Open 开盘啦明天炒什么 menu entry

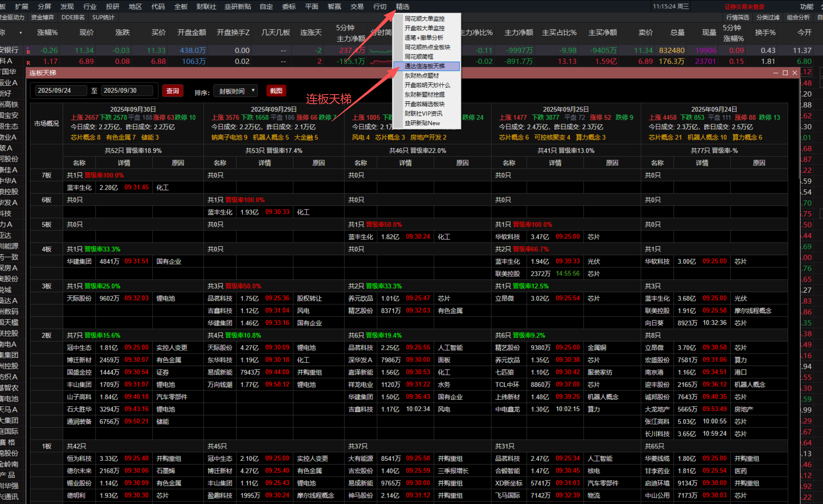427,85
